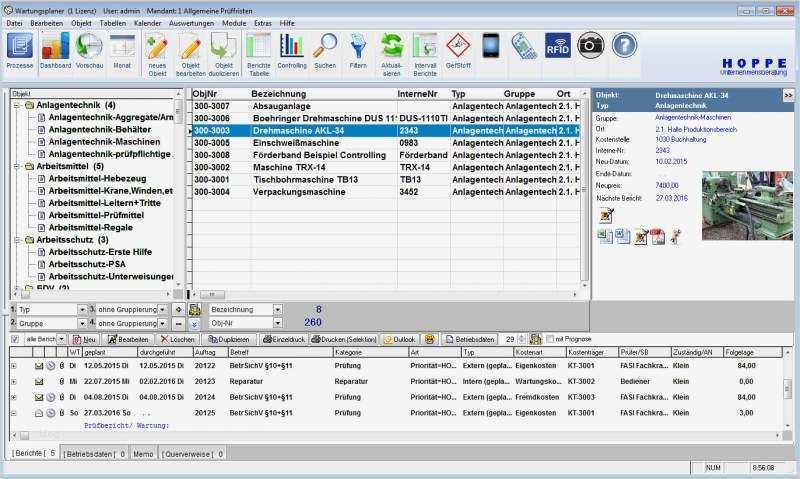Viewport: 800px width, 479px height.
Task: Click the Aktualisieren refresh icon
Action: pos(391,51)
